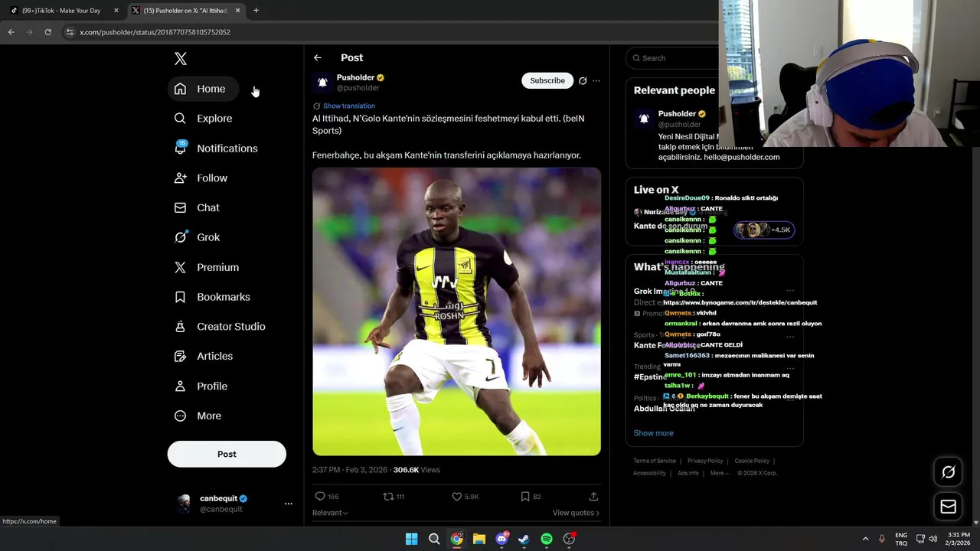Show hidden system tray icons
The height and width of the screenshot is (551, 980).
point(865,539)
